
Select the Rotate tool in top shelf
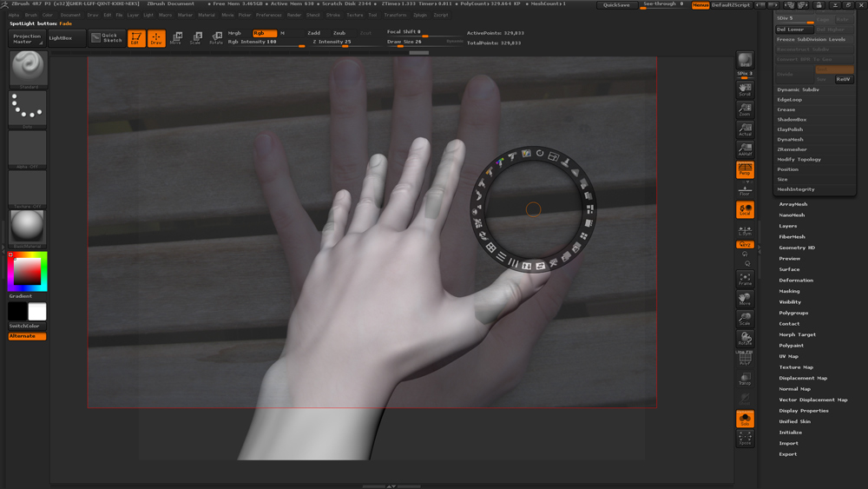click(x=216, y=38)
